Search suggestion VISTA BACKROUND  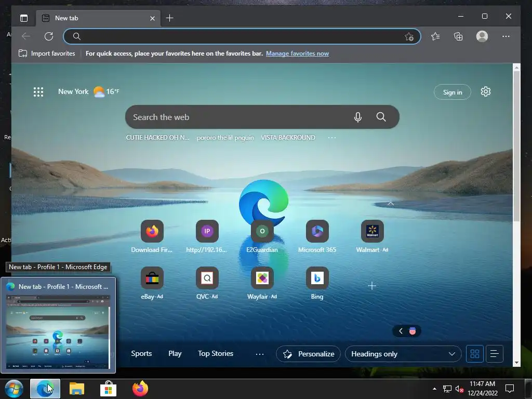coord(288,138)
